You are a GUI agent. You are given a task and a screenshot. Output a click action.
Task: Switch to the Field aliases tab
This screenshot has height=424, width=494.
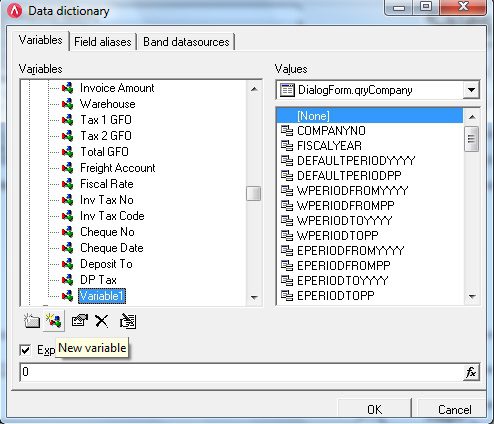pos(103,42)
